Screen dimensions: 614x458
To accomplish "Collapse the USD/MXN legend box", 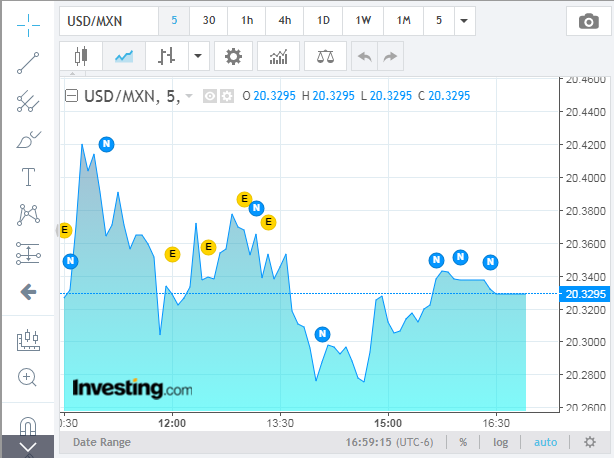I will (x=71, y=96).
